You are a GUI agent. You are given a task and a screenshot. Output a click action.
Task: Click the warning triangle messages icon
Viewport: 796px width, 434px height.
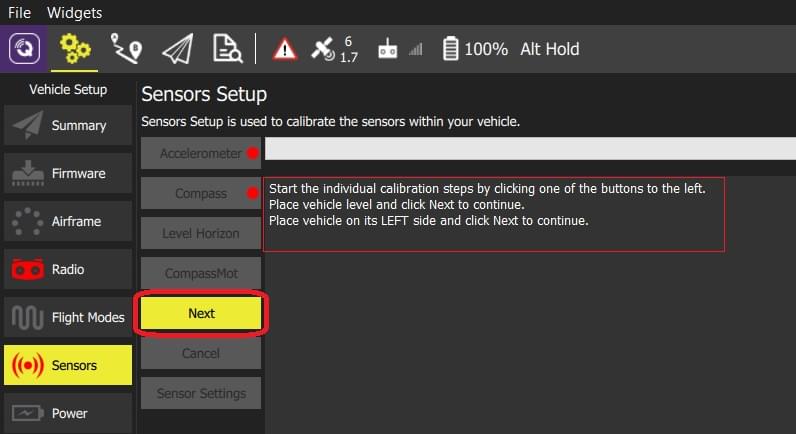[285, 49]
